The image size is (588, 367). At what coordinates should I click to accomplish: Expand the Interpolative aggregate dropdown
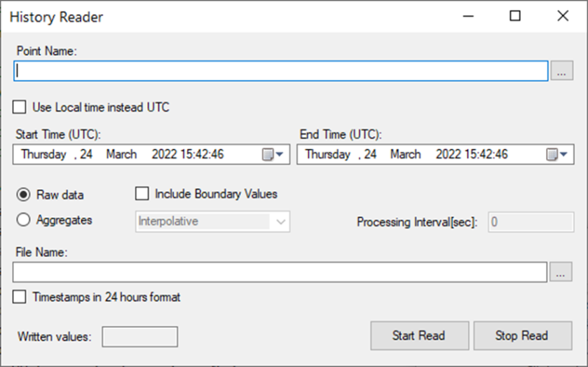tap(281, 222)
